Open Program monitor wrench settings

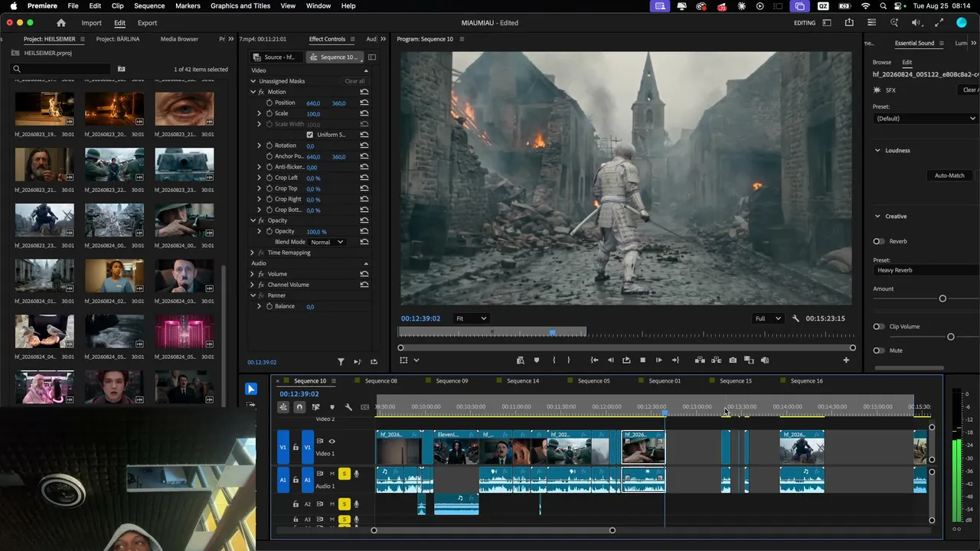795,318
